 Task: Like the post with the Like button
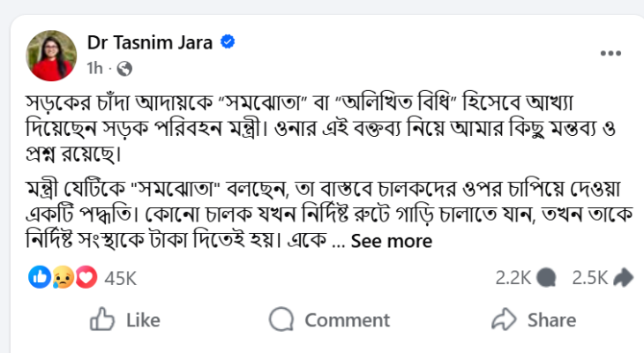click(125, 319)
